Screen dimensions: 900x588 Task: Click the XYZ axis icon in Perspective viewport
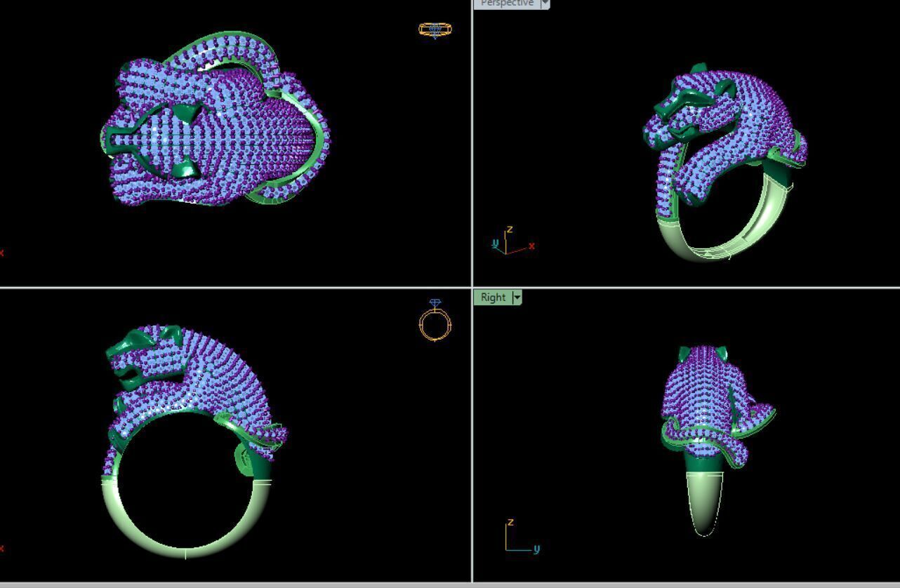pos(513,241)
